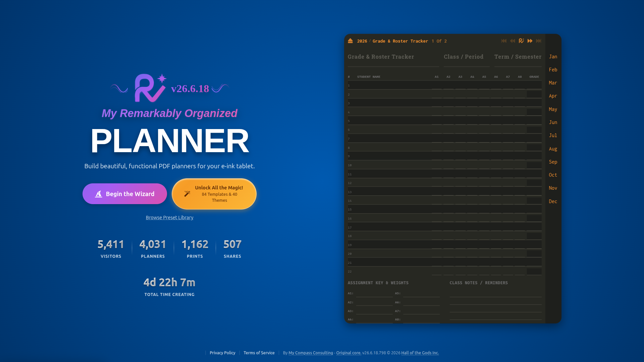
Task: Select the Feb month tab
Action: [553, 70]
